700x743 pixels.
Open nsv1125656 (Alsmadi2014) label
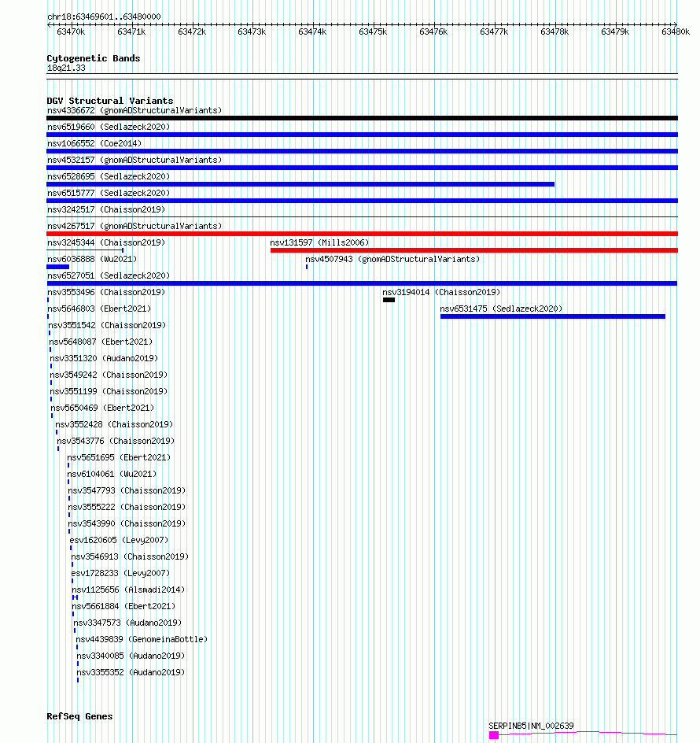coord(128,590)
